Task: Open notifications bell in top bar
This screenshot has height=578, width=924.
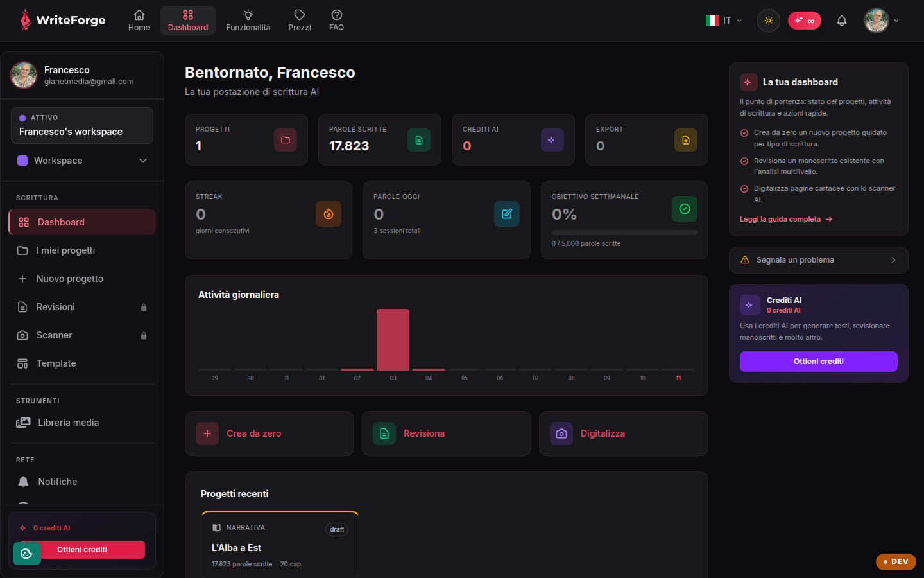Action: tap(842, 21)
